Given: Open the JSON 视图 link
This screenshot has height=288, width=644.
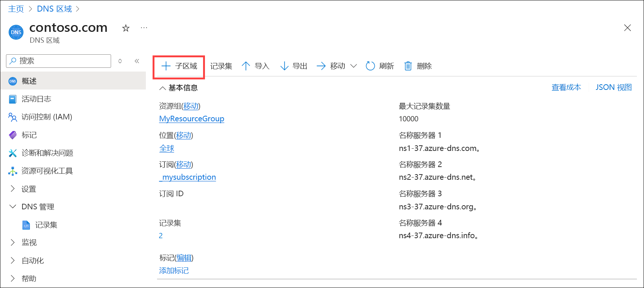Looking at the screenshot, I should coord(613,87).
